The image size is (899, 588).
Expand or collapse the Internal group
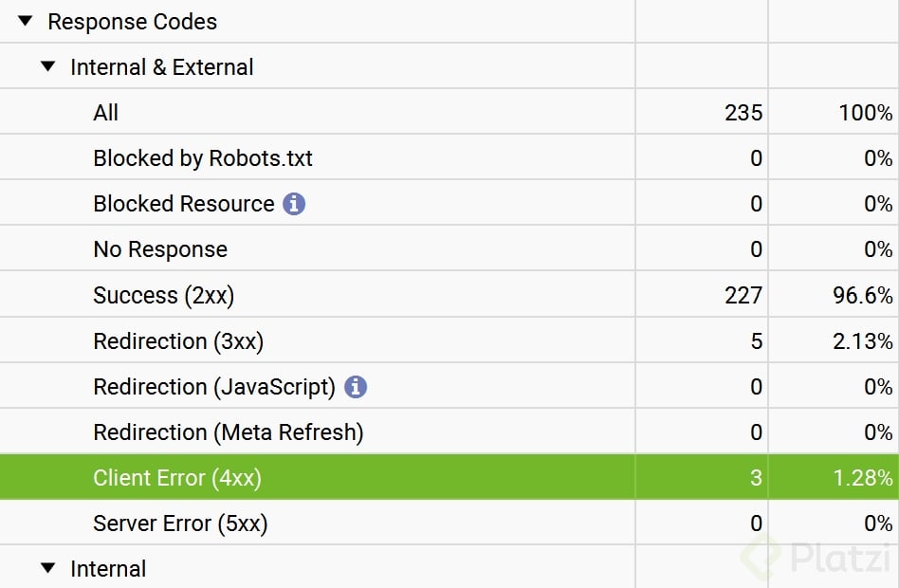click(48, 569)
